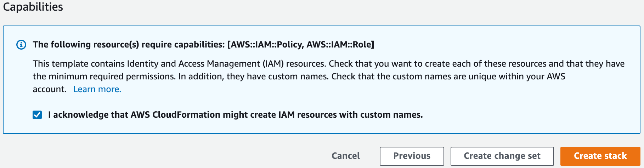Click the word 'account.' before Learn more
The width and height of the screenshot is (644, 168).
click(50, 89)
